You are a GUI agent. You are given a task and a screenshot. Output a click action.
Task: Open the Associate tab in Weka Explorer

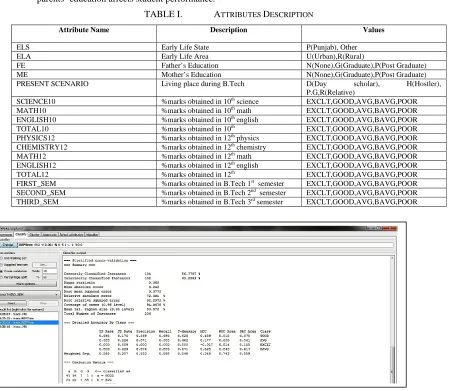pos(50,235)
